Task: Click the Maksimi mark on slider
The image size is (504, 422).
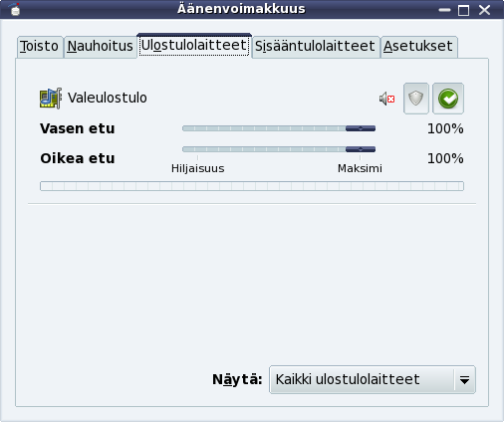Action: [360, 168]
